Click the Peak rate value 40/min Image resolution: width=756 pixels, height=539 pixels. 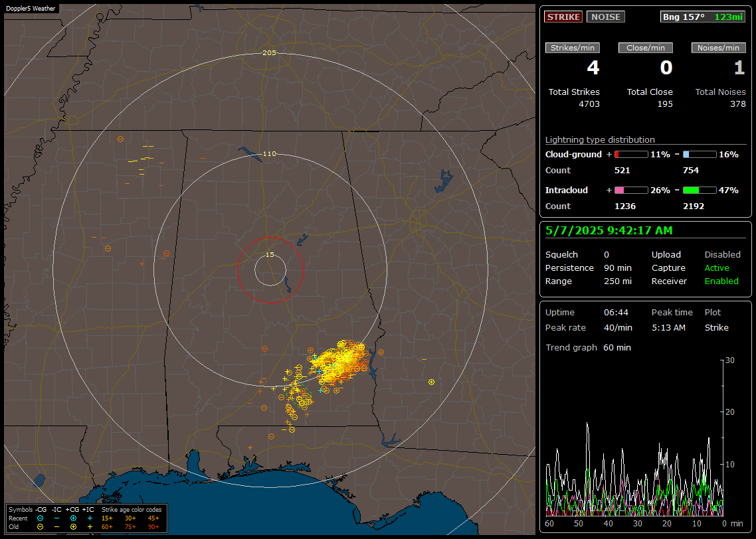click(x=618, y=327)
